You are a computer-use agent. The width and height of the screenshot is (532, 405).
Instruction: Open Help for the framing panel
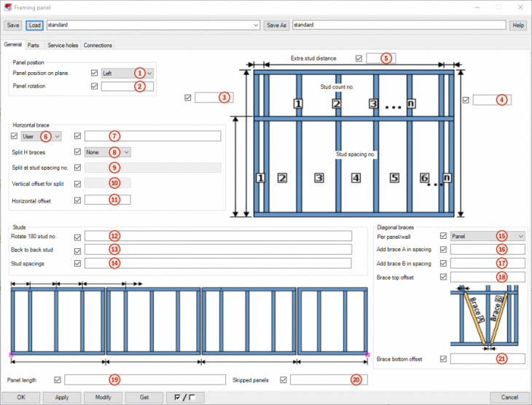[517, 25]
